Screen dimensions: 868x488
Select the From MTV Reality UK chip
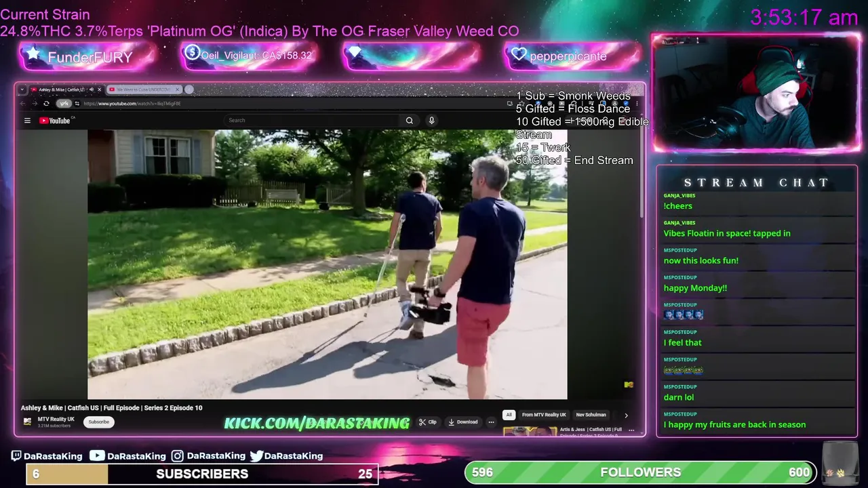click(x=544, y=415)
